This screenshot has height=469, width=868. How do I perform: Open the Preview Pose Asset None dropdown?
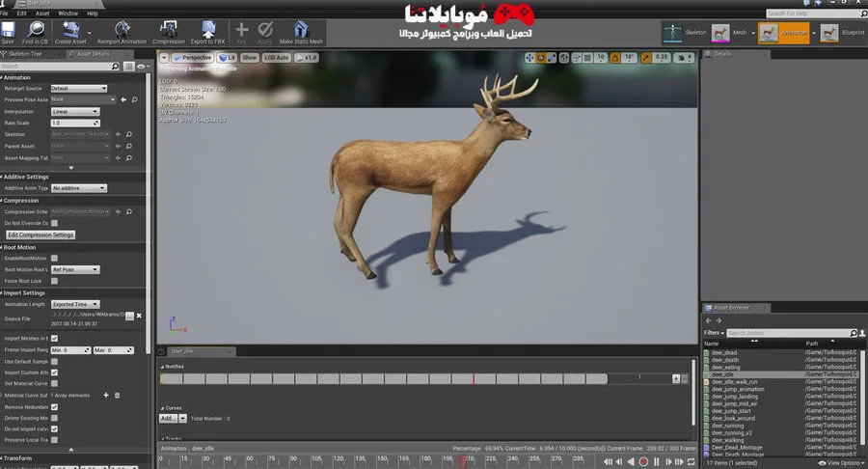[x=83, y=99]
